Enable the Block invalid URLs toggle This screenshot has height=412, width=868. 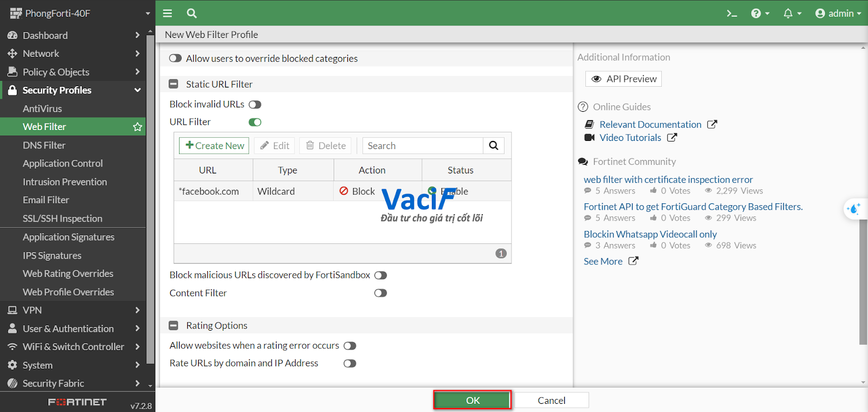255,105
